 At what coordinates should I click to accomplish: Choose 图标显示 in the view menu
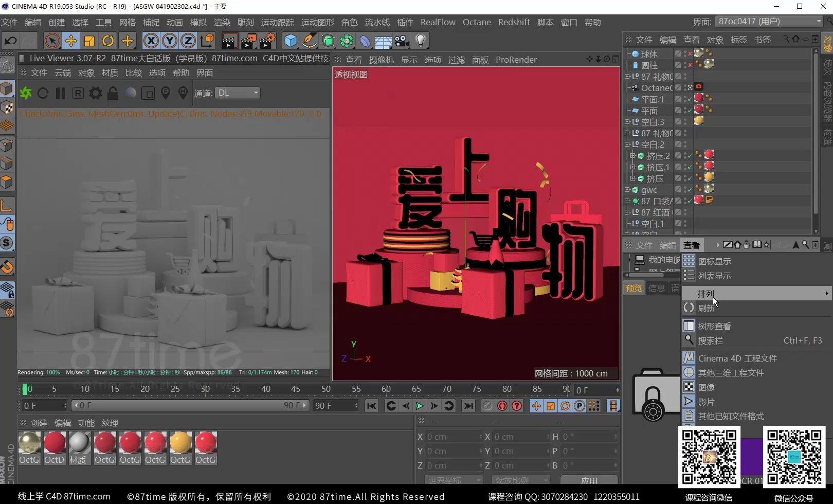(x=757, y=261)
